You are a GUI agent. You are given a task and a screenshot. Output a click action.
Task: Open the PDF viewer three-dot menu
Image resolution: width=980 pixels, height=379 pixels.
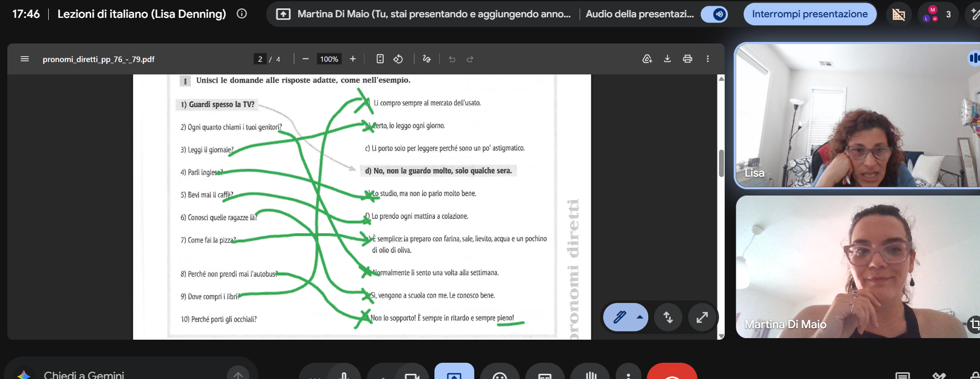[x=707, y=59]
